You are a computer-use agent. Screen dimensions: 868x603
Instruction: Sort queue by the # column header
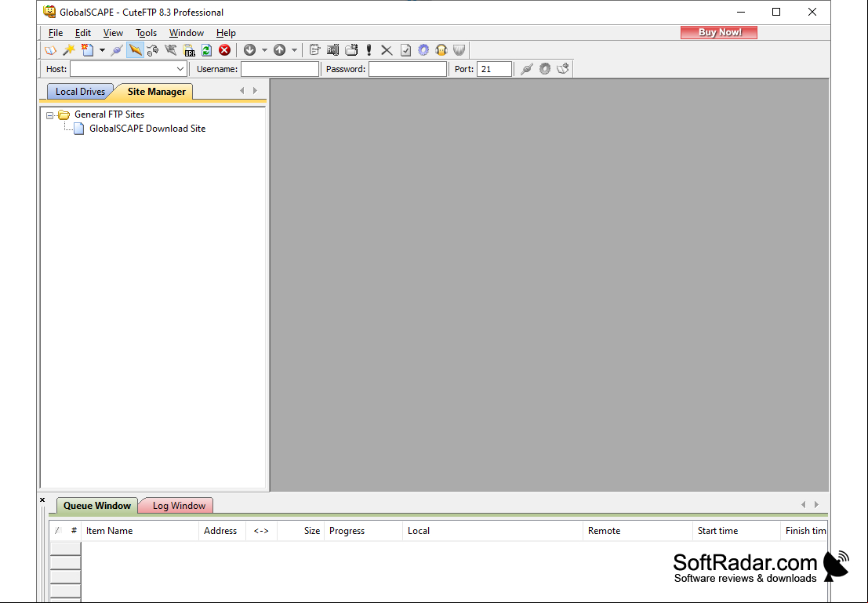(74, 530)
